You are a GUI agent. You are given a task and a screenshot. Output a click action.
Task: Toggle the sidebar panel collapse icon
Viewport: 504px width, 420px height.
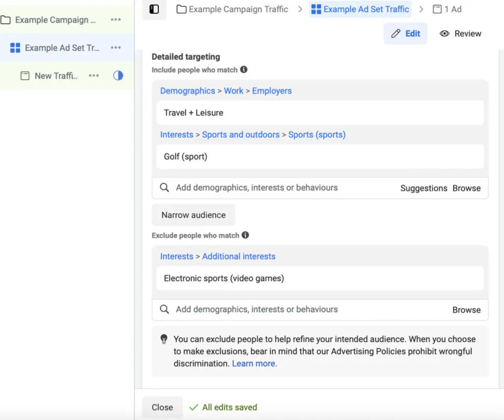(x=154, y=9)
